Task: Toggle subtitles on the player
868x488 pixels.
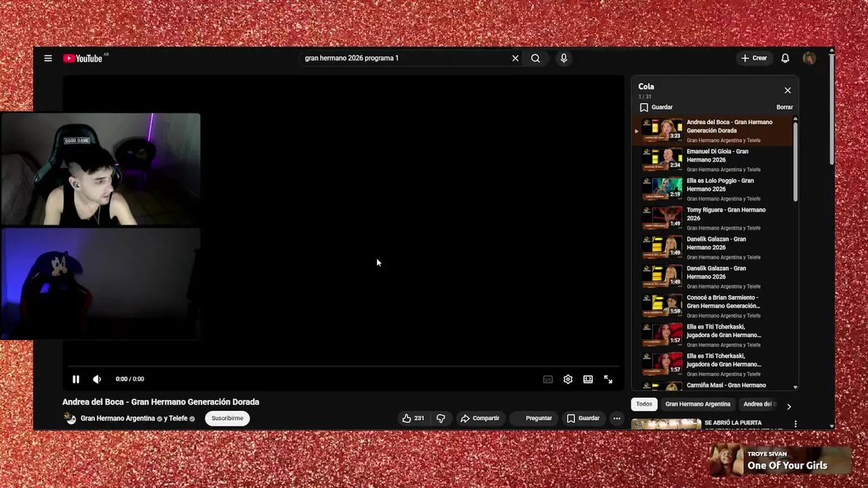Action: [x=548, y=380]
